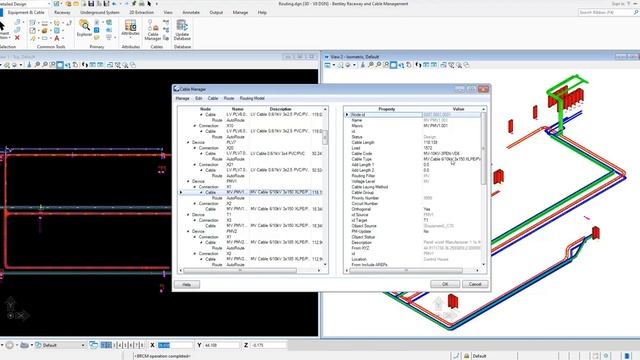The image size is (640, 360).
Task: Open the Detailed Design workflow dropdown
Action: (49, 4)
